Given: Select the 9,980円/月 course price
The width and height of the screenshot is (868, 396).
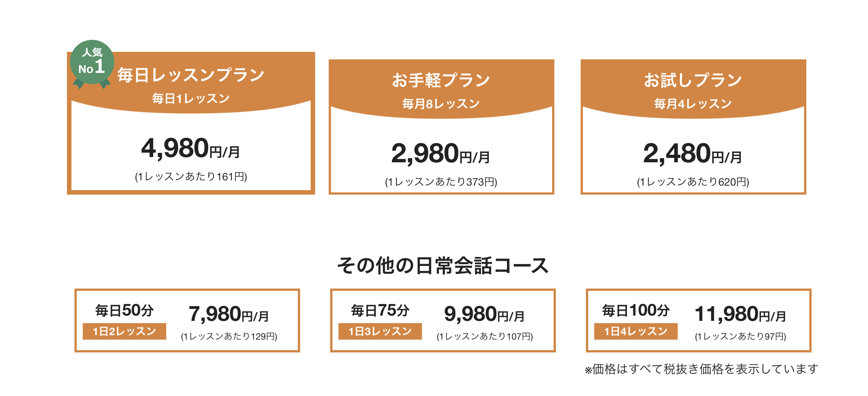Looking at the screenshot, I should 484,314.
